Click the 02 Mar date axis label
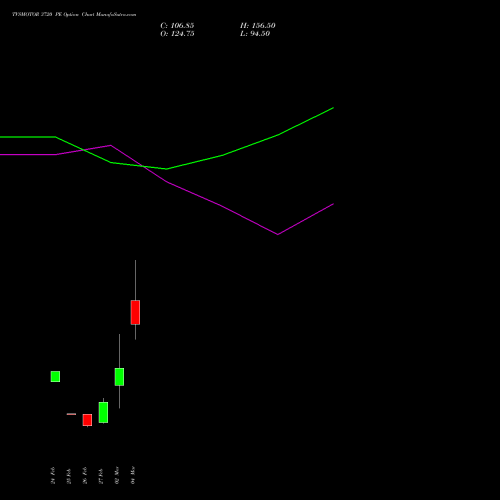Screen dimensions: 500x500 pyautogui.click(x=117, y=475)
